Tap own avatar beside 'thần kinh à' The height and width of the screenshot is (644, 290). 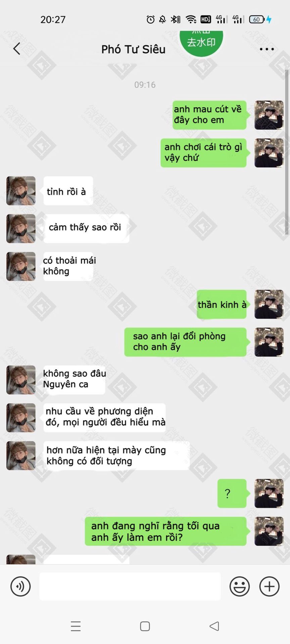[269, 304]
